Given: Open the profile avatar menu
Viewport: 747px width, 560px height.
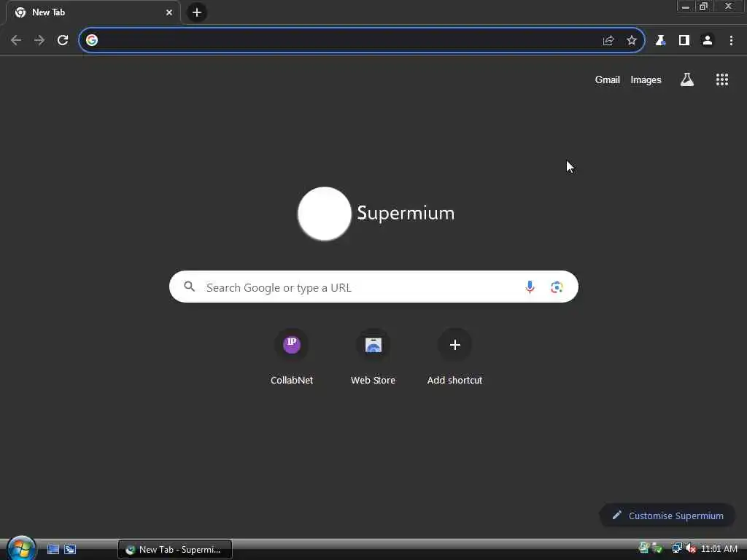Looking at the screenshot, I should pyautogui.click(x=707, y=41).
